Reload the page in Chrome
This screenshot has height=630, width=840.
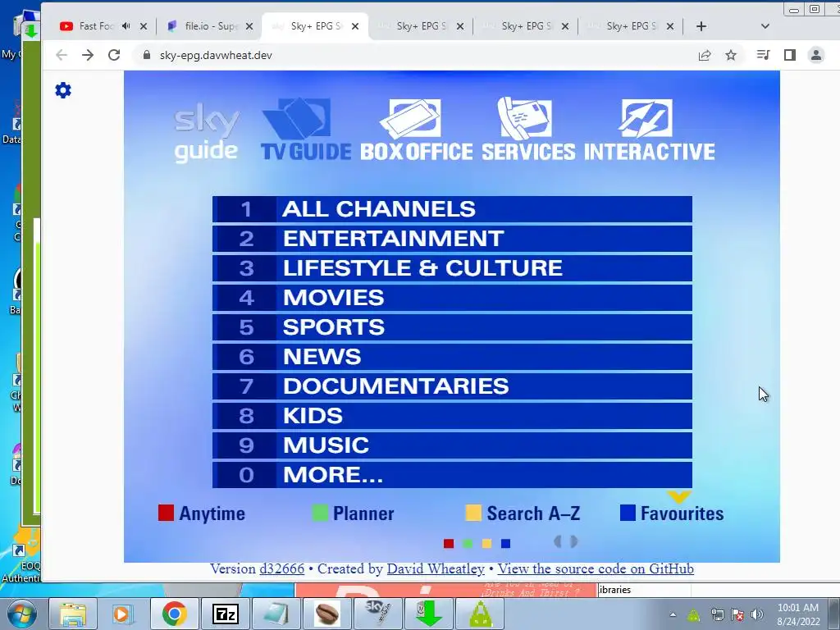click(114, 55)
